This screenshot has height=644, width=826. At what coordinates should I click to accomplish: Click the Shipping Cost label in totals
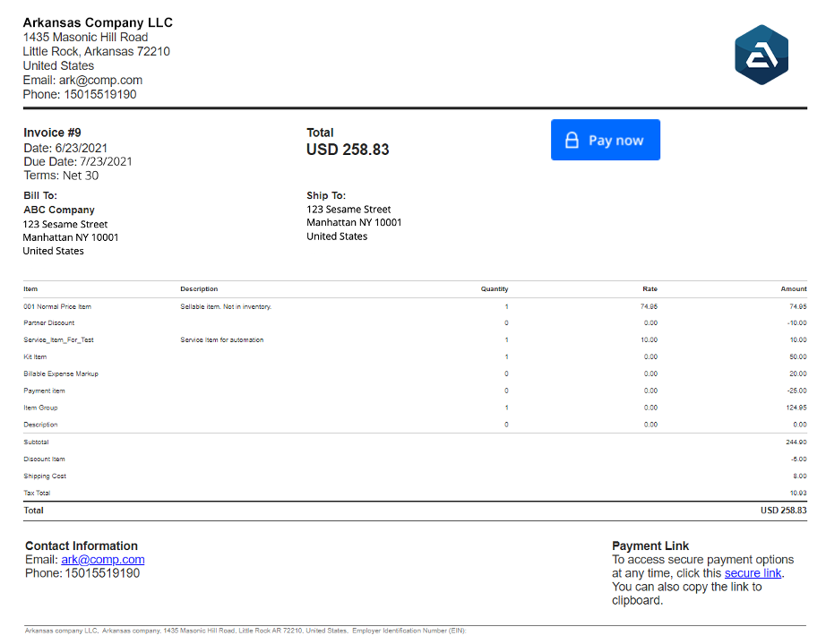click(45, 477)
